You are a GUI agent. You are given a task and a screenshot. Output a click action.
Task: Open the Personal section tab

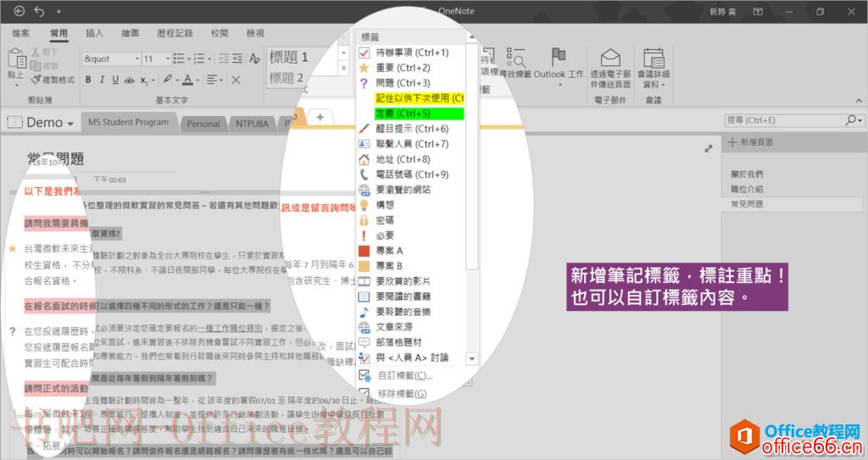pos(203,124)
